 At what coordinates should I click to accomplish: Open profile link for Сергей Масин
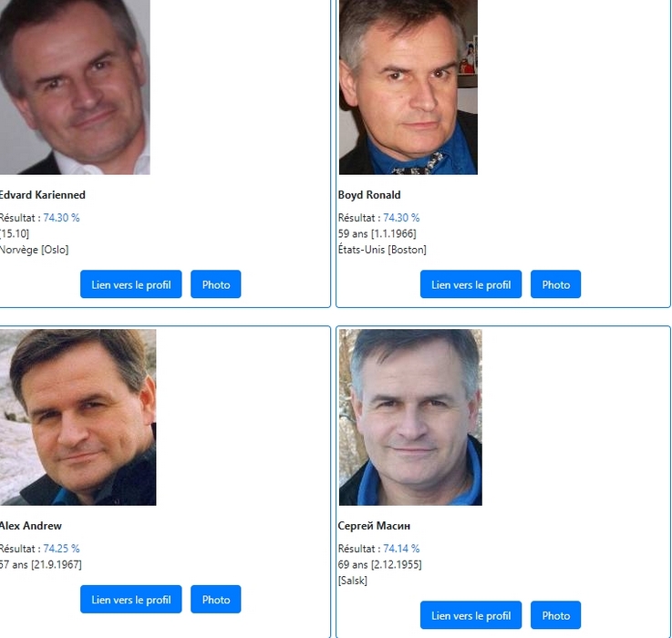click(x=470, y=615)
